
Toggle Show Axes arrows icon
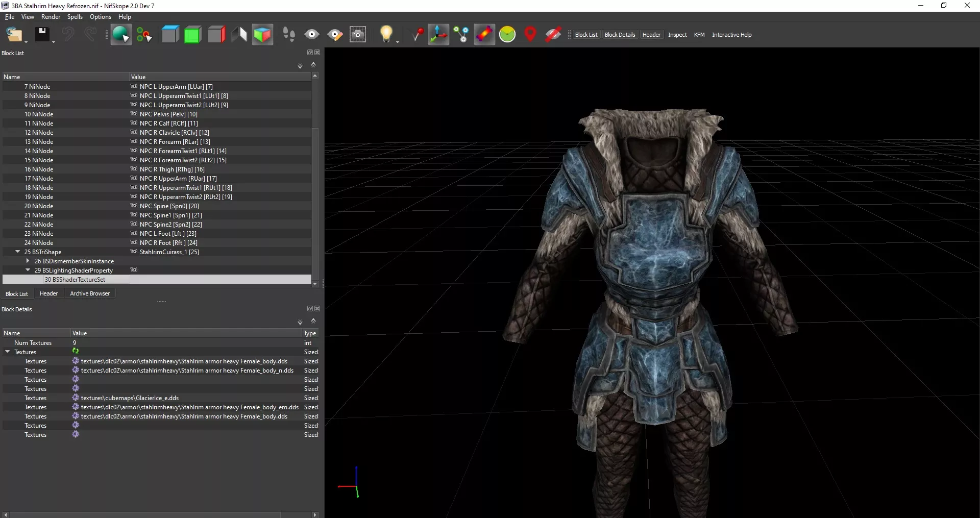(x=438, y=35)
